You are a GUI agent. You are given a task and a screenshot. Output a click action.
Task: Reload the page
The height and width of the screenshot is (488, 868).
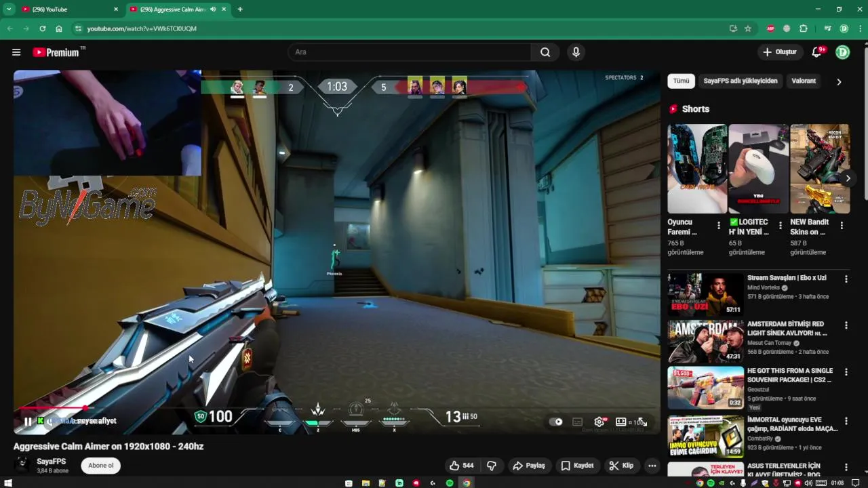coord(42,28)
